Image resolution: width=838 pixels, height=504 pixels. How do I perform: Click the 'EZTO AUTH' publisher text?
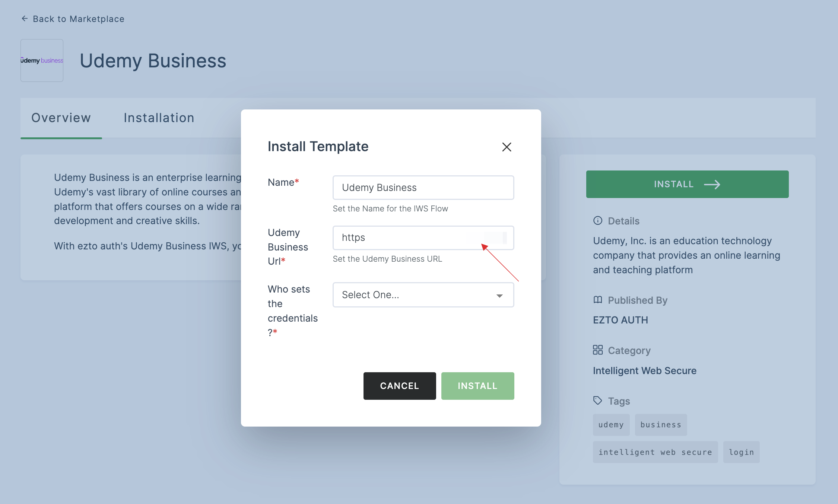pyautogui.click(x=620, y=320)
